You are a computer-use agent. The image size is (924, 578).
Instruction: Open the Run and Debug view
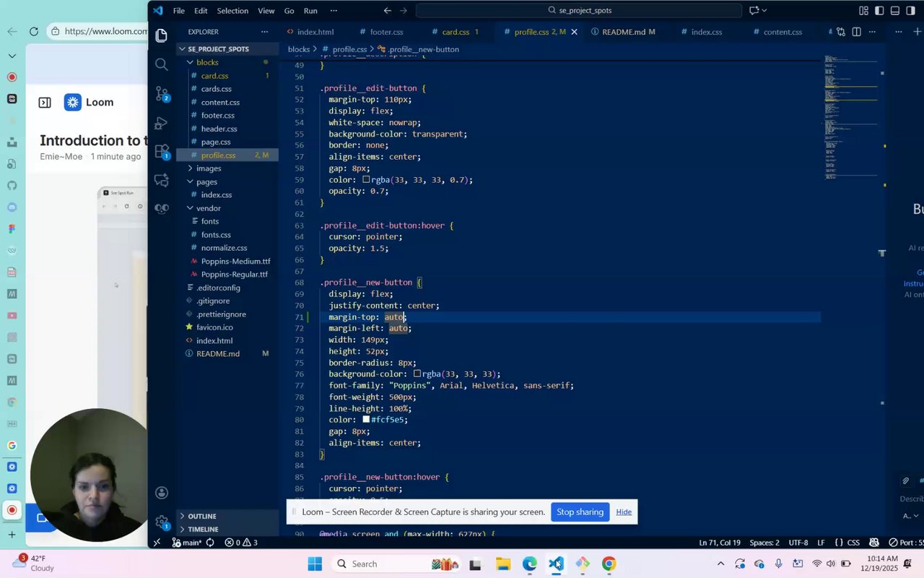click(x=162, y=122)
